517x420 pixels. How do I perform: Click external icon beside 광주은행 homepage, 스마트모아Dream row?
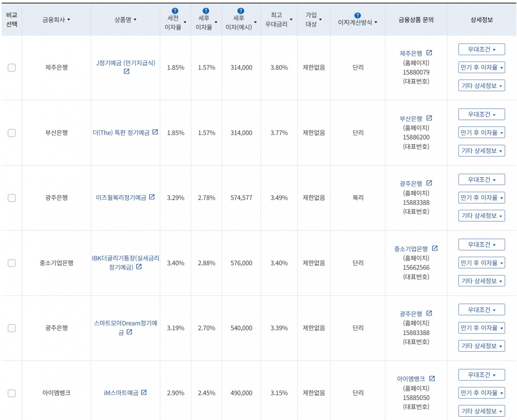429,313
